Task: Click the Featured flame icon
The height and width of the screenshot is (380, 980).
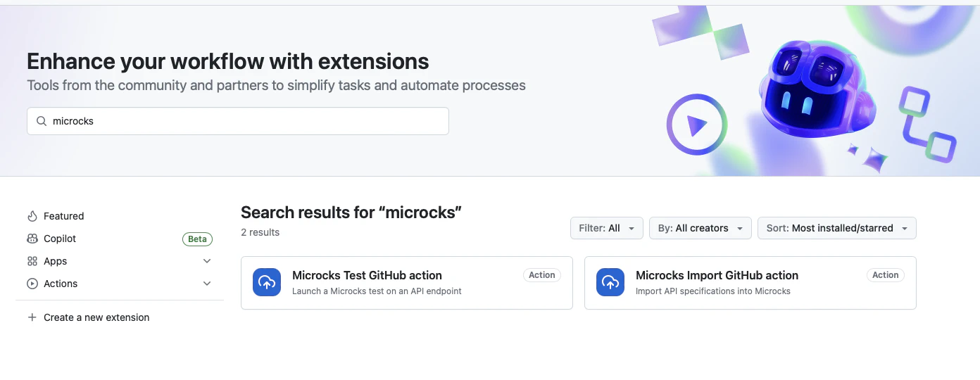Action: pos(32,216)
